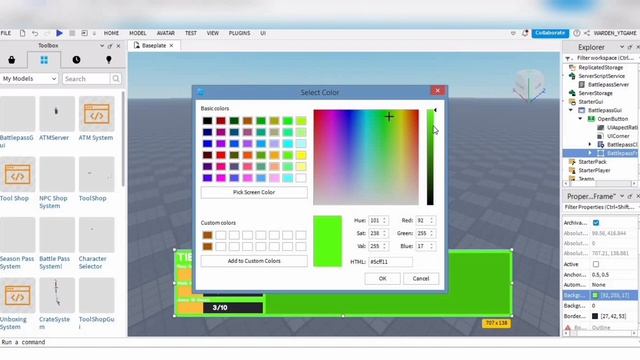This screenshot has height=360, width=640.
Task: Open the VIEW ribbon tab
Action: pyautogui.click(x=213, y=33)
